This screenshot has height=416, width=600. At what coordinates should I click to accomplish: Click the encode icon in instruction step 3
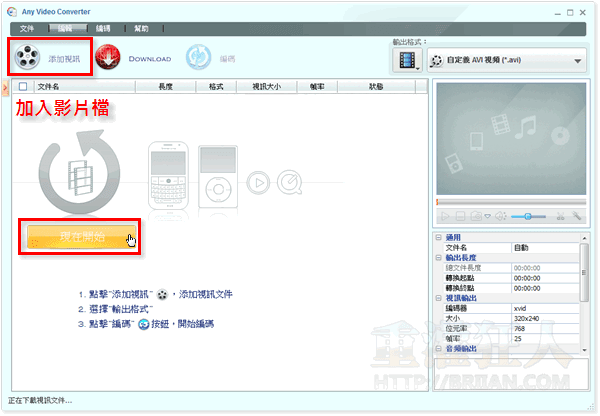[143, 324]
